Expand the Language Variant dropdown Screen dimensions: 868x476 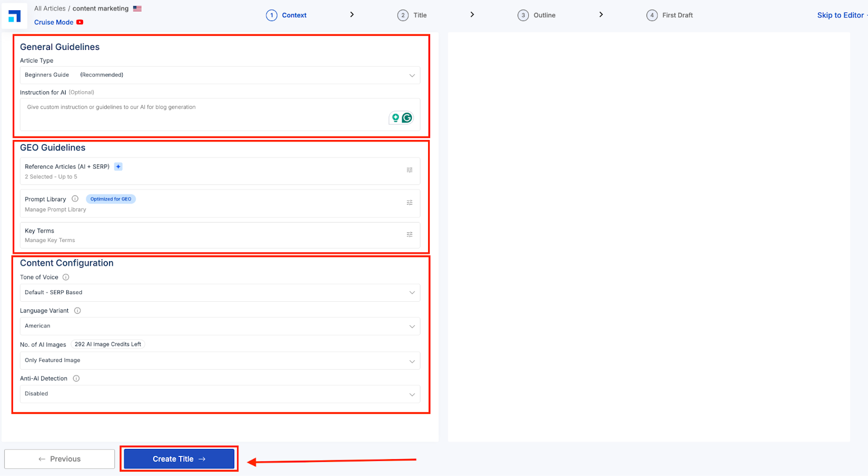coord(220,326)
